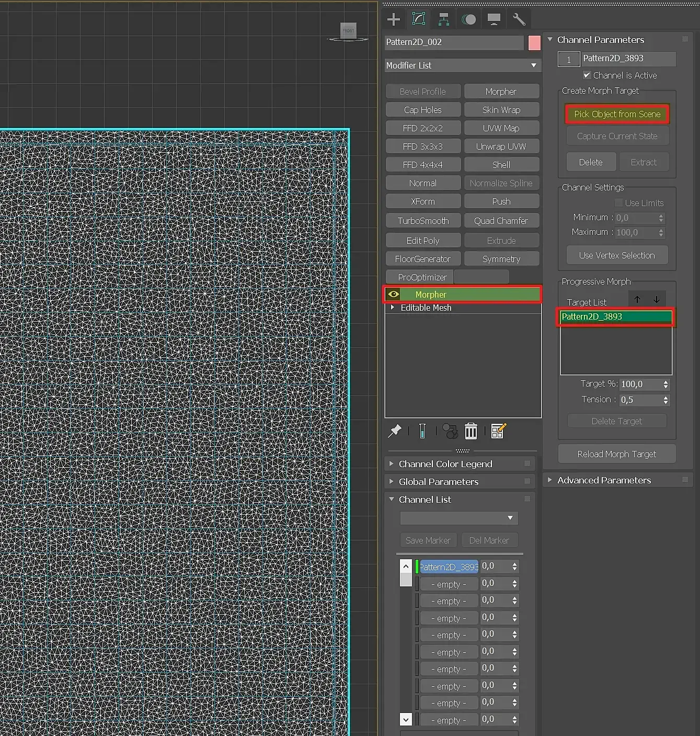Click the Reload Morph Target button
The height and width of the screenshot is (736, 700).
pyautogui.click(x=617, y=454)
